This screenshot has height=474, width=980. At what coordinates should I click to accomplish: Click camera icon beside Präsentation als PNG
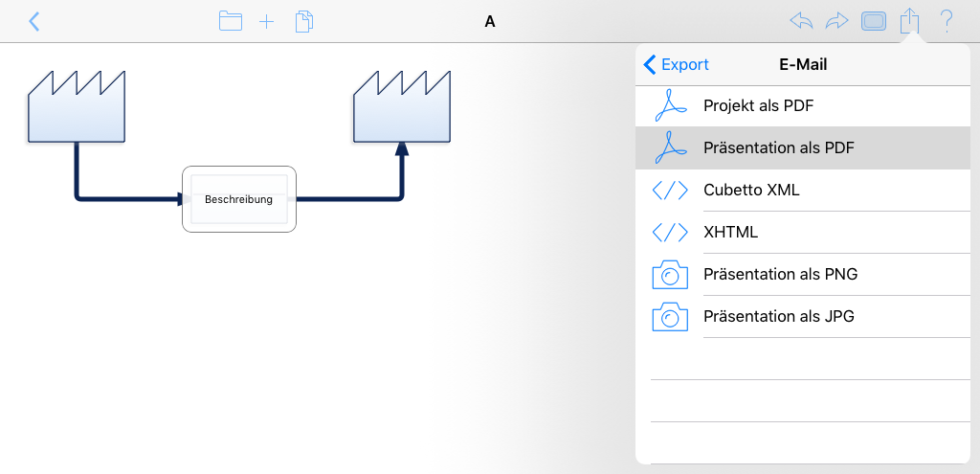pyautogui.click(x=670, y=275)
